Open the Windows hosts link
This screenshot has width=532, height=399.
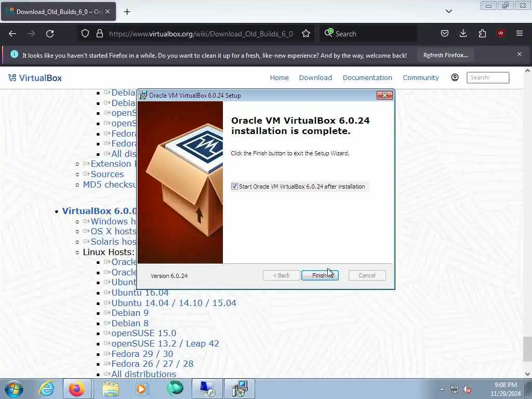(x=113, y=221)
